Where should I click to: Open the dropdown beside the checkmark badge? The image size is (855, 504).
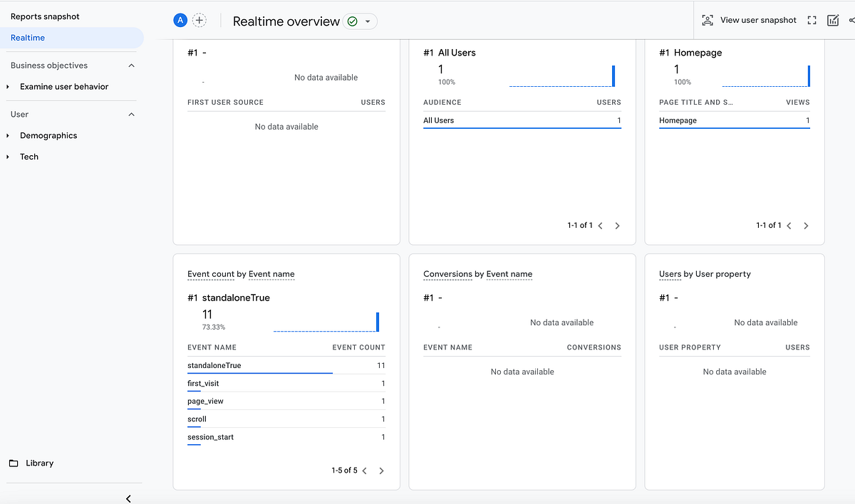[x=368, y=21]
